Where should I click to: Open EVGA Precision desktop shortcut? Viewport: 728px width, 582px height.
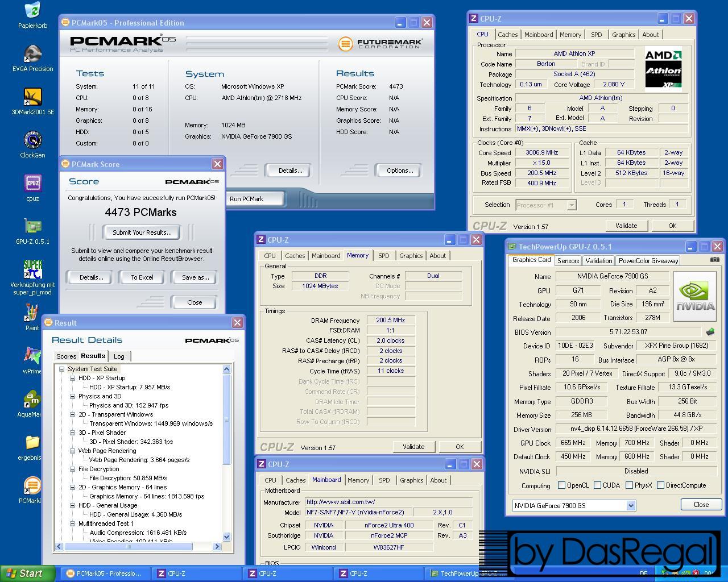point(32,55)
